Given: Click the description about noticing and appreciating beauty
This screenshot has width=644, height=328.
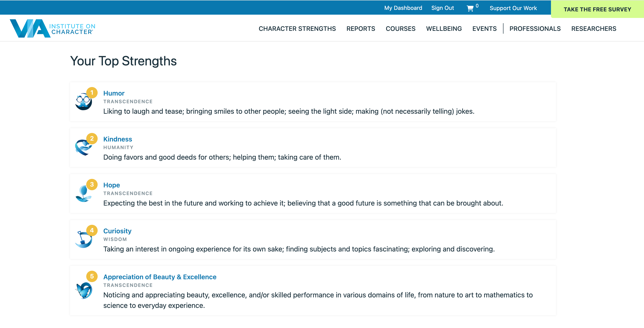Looking at the screenshot, I should 318,300.
